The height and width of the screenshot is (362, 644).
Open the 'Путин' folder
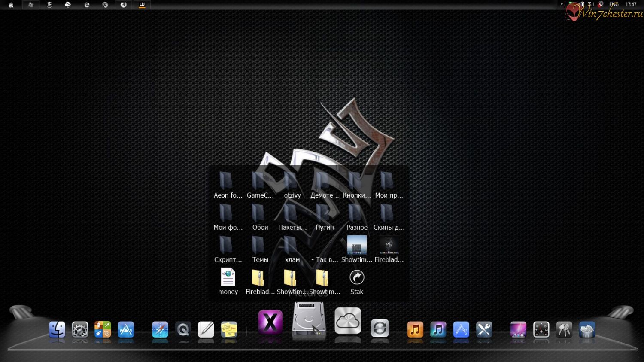point(325,218)
